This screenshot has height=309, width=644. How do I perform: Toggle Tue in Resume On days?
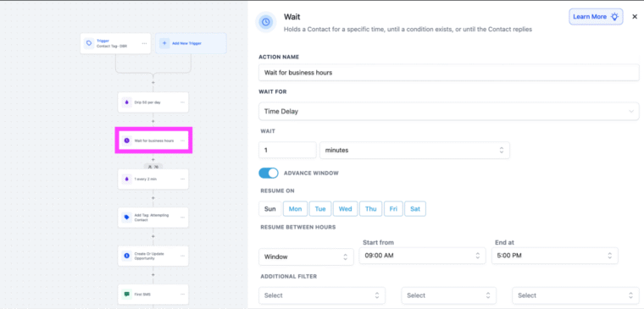(x=320, y=209)
